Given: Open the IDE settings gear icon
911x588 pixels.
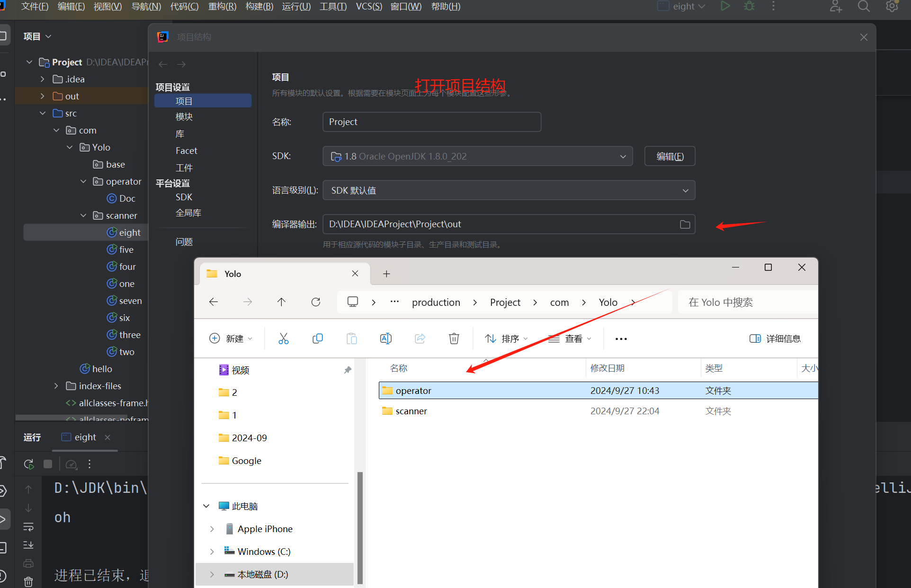Looking at the screenshot, I should [892, 6].
